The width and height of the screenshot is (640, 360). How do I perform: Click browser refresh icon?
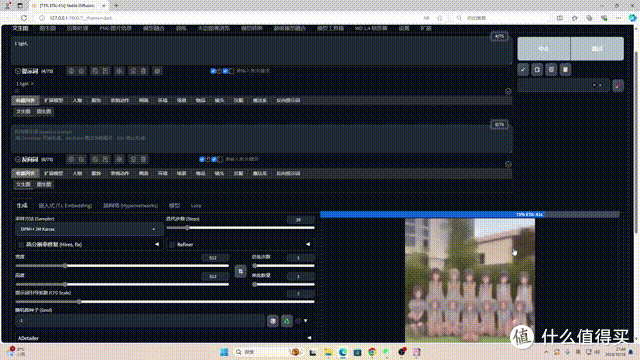24,18
